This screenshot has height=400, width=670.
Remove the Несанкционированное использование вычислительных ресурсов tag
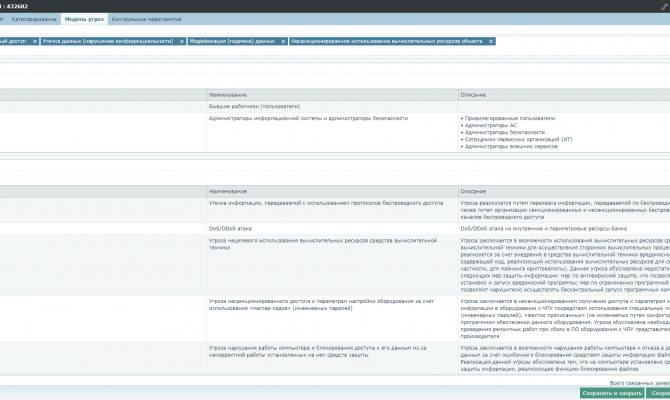click(x=491, y=41)
